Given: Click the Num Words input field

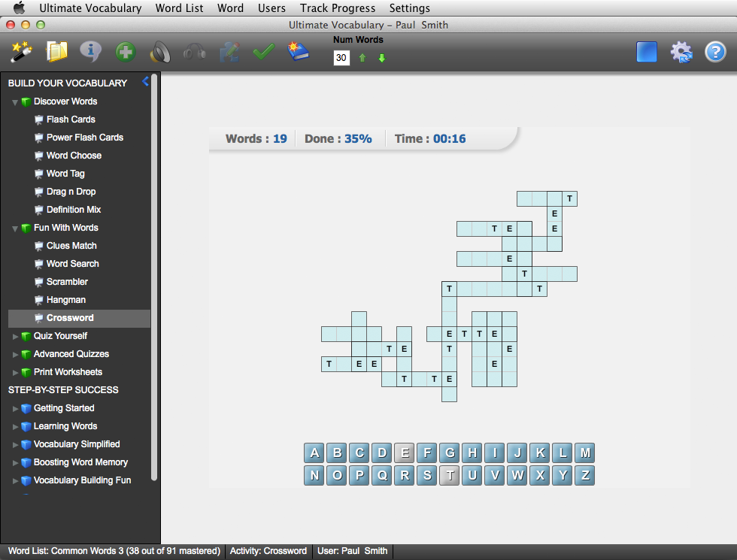Looking at the screenshot, I should point(341,58).
